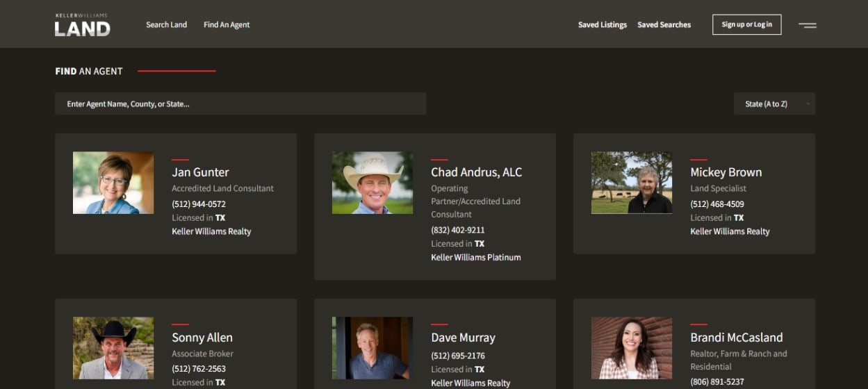Click Realtor, Farm & Ranch title text
The width and height of the screenshot is (868, 389).
[x=739, y=360]
